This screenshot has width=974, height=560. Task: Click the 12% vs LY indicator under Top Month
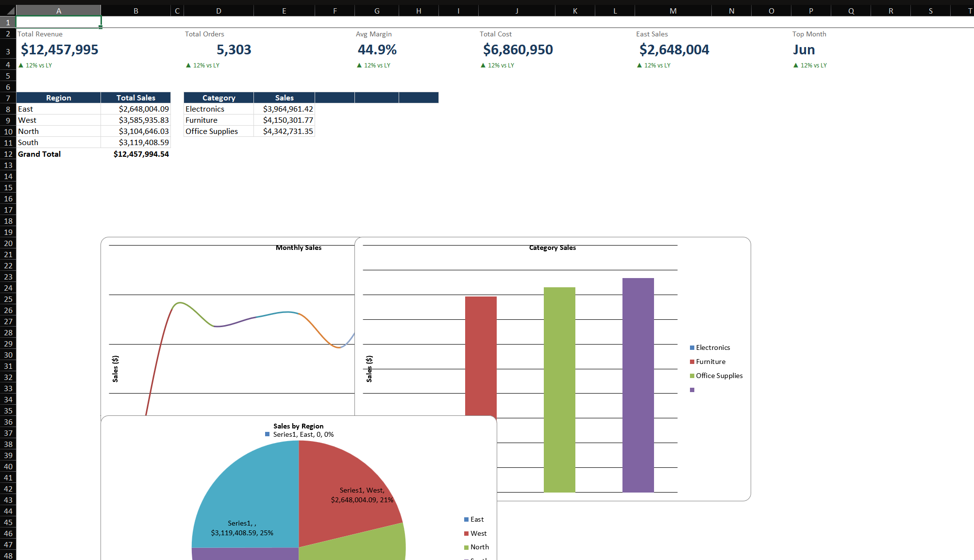coord(810,65)
